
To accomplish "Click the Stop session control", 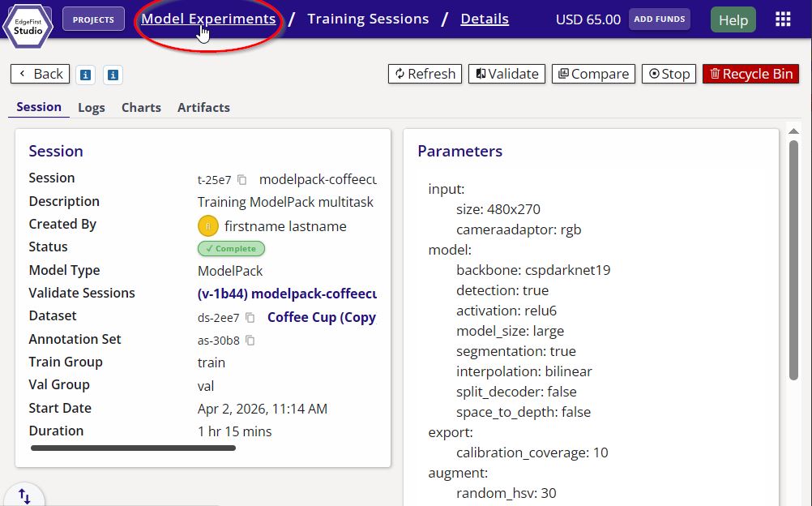I will pyautogui.click(x=669, y=73).
